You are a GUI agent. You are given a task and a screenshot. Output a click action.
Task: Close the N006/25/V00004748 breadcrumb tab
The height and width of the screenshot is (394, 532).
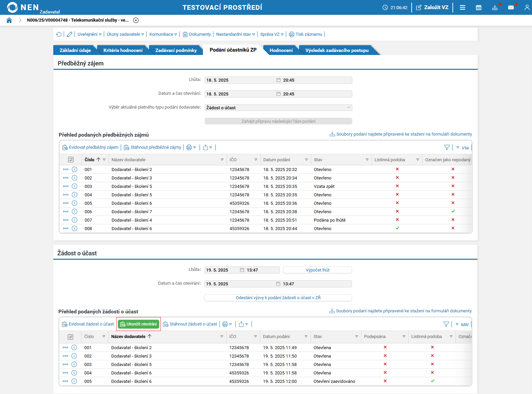136,20
